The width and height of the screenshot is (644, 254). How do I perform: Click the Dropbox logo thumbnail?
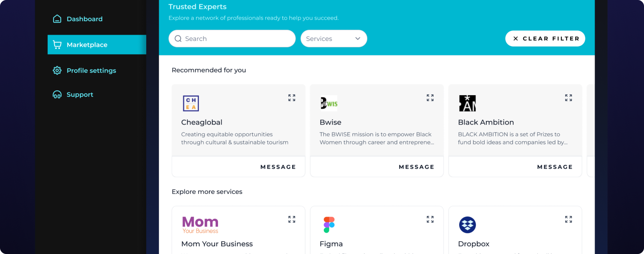[x=467, y=225]
